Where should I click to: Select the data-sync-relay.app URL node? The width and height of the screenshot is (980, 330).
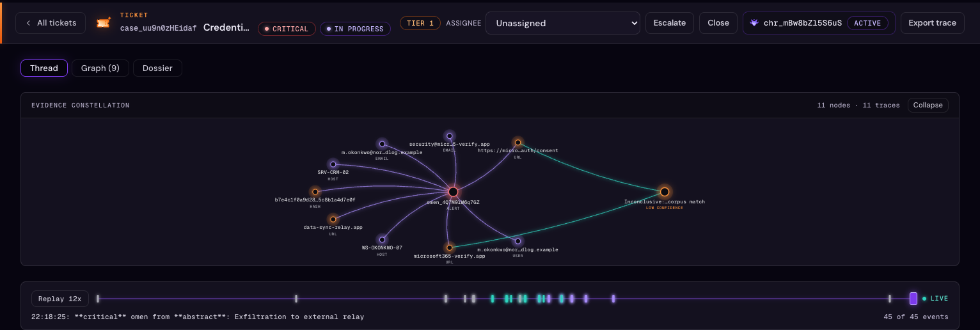point(333,219)
